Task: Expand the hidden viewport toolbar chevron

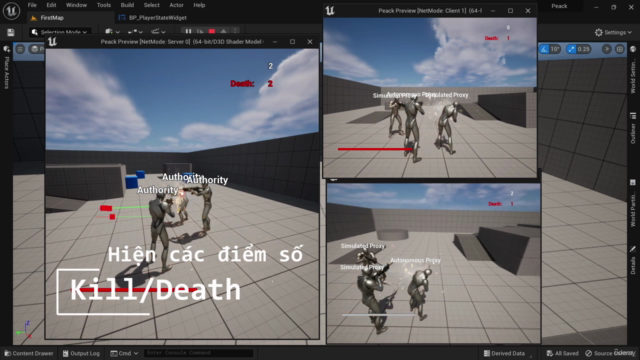Action: pyautogui.click(x=607, y=49)
